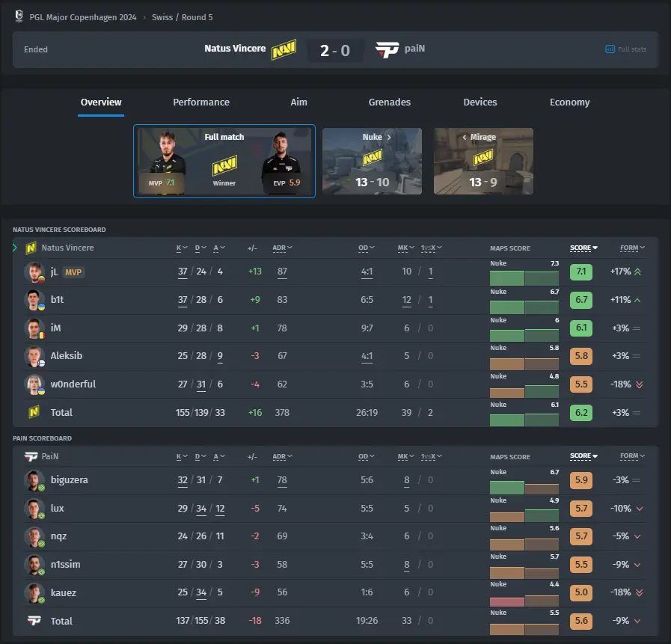671x644 pixels.
Task: Click Natus Vincere Total 6.2 score badge
Action: [581, 412]
